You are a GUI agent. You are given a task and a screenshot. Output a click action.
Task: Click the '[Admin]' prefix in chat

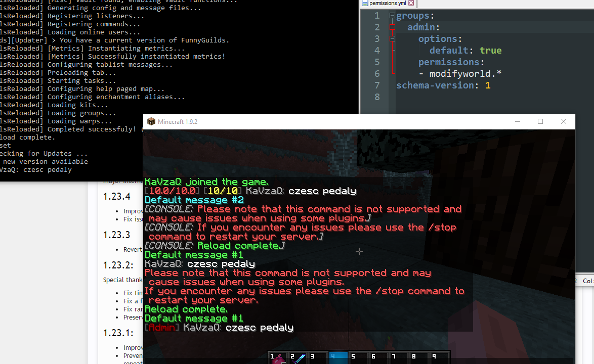pos(162,328)
